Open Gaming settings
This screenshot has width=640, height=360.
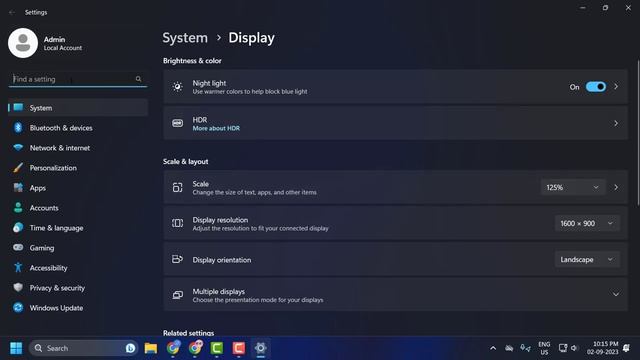point(78,248)
